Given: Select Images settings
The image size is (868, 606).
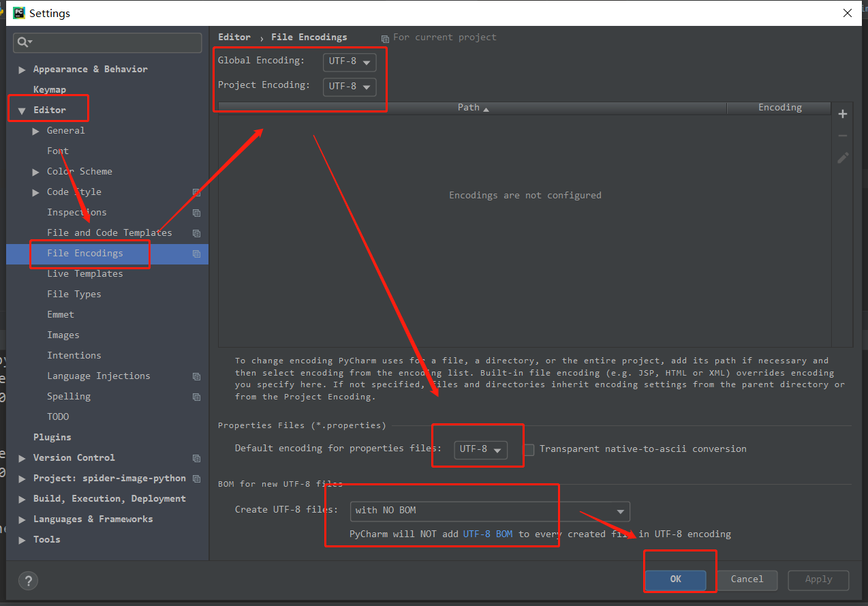Looking at the screenshot, I should tap(63, 335).
